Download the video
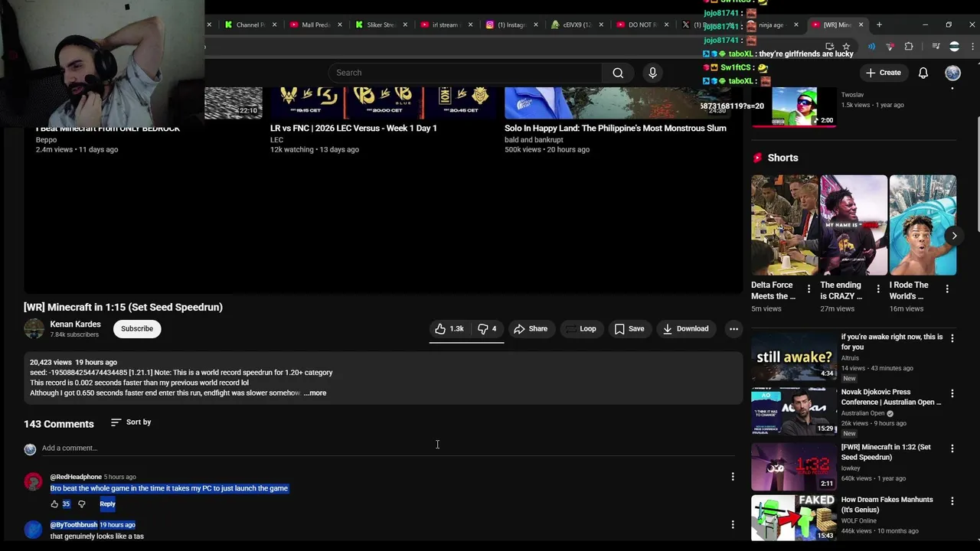The height and width of the screenshot is (551, 980). (x=685, y=328)
